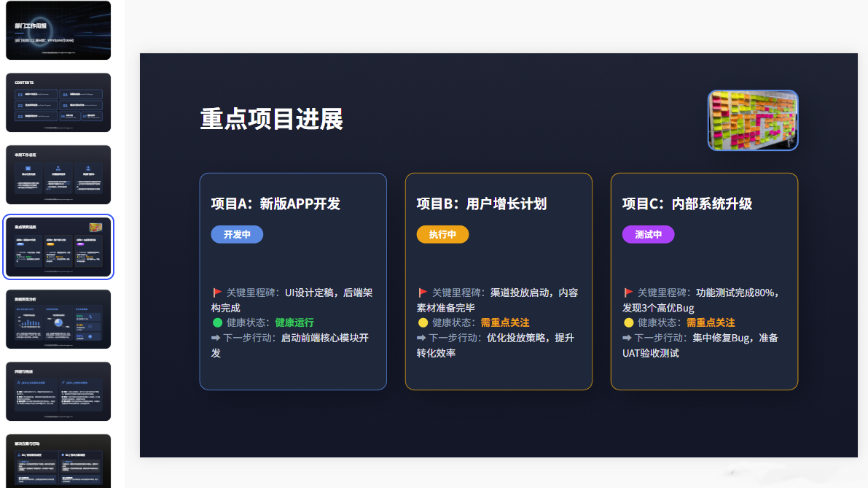This screenshot has width=868, height=488.
Task: Click the red flag icon in Project C card
Action: point(628,293)
